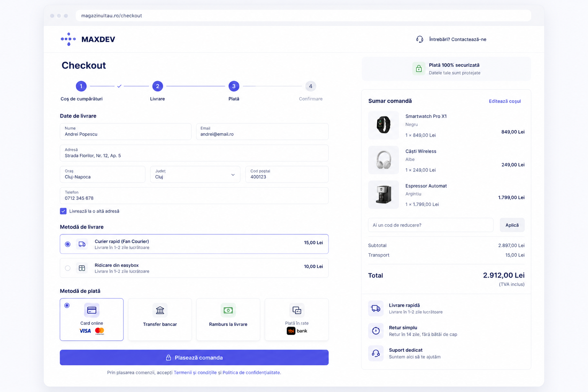Click the bank building icon for Transfer bancar
The image size is (588, 392).
[x=160, y=310]
